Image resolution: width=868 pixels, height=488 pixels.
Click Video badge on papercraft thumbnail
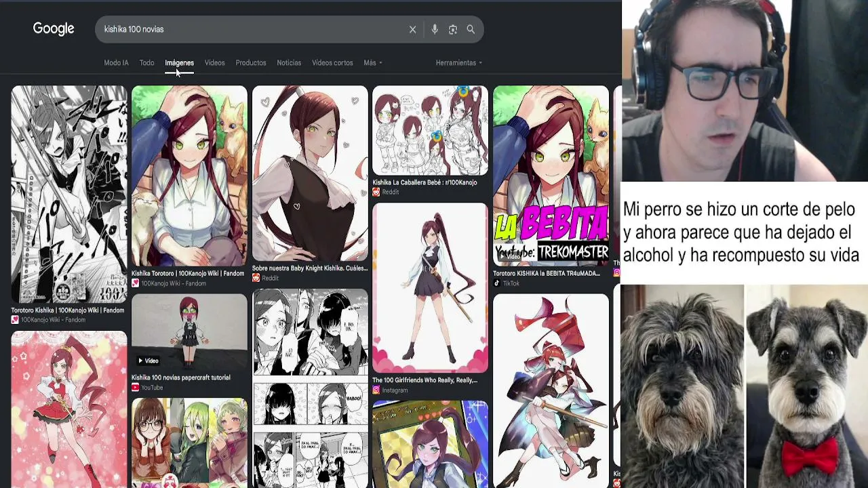point(147,361)
